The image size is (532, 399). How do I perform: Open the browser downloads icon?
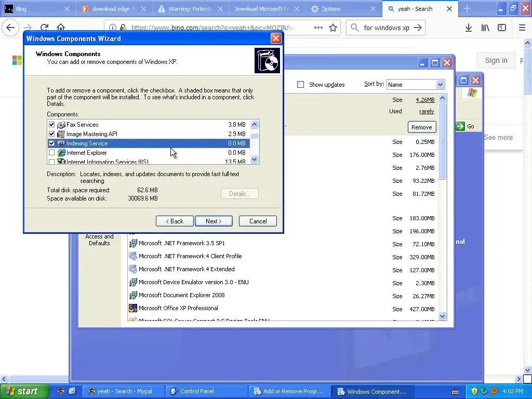469,28
